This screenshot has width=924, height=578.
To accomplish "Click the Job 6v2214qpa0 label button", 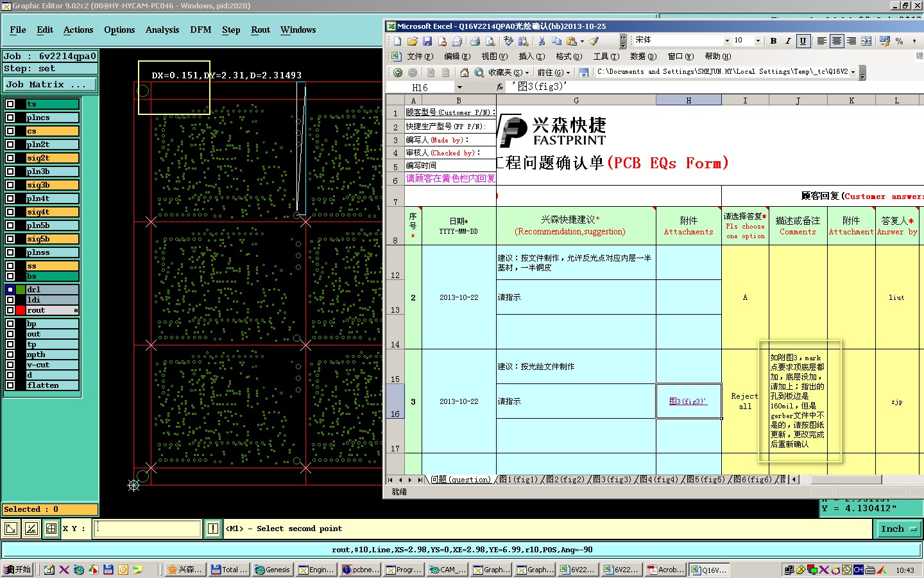I will tap(50, 56).
